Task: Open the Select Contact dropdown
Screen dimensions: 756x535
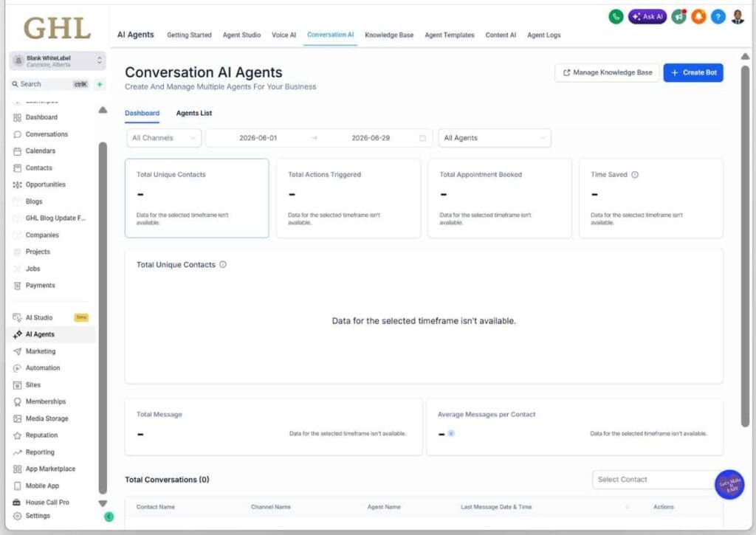Action: [x=658, y=480]
